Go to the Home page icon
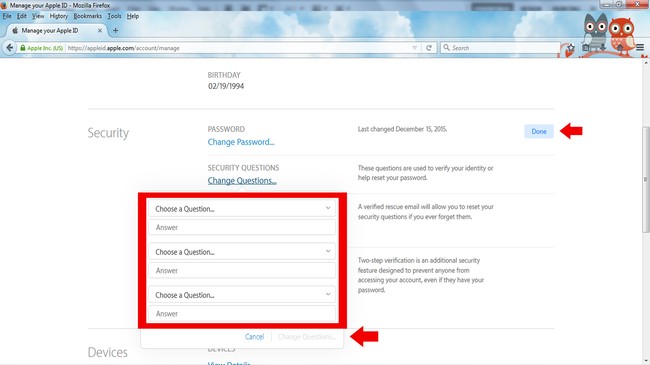This screenshot has height=365, width=650. pos(620,48)
